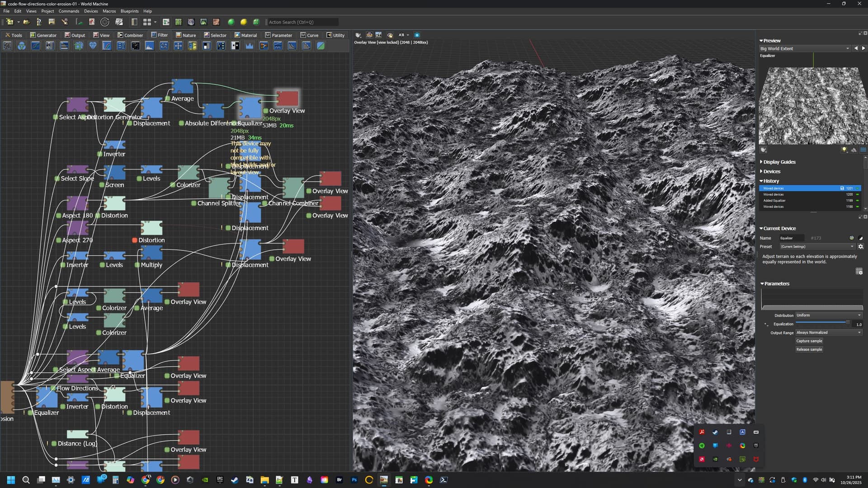Click the yellow sphere build icon
868x488 pixels.
pyautogui.click(x=244, y=22)
